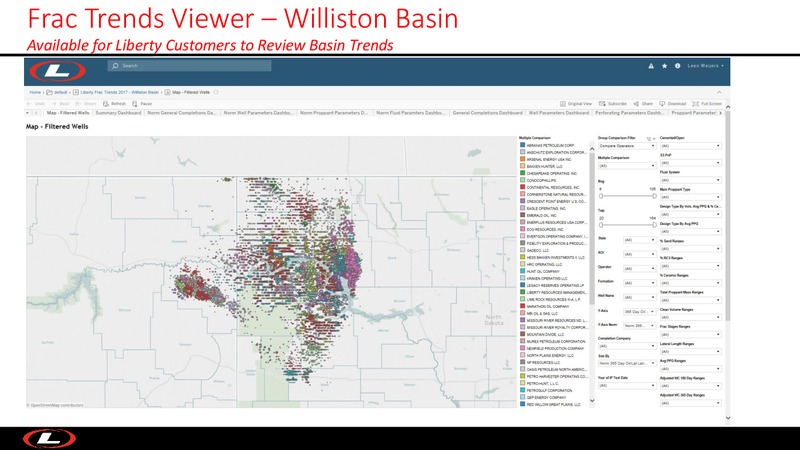Viewport: 800px width, 450px height.
Task: Click the Rng slider right handle
Action: point(655,196)
